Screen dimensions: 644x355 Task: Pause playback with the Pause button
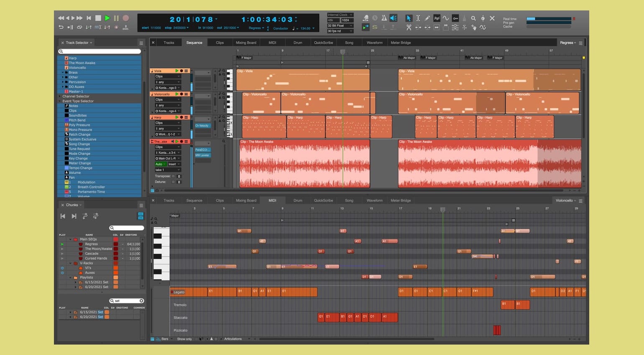pos(116,18)
